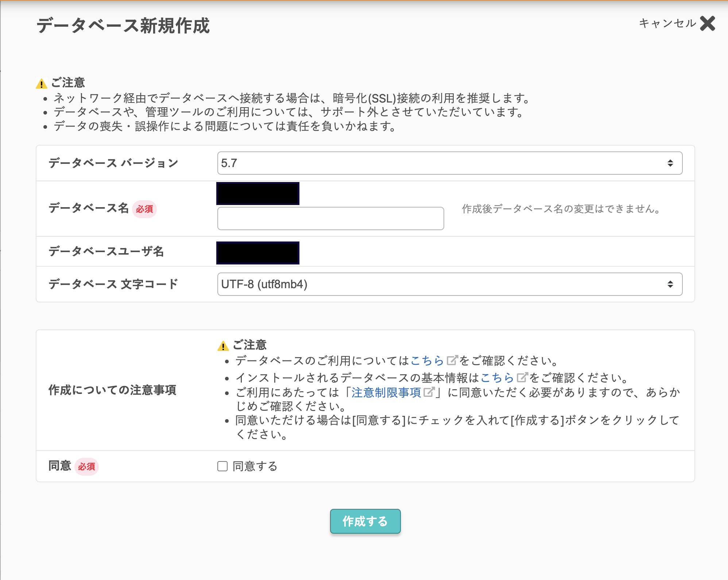
Task: Click warning triangle icon in notes section
Action: pos(223,346)
